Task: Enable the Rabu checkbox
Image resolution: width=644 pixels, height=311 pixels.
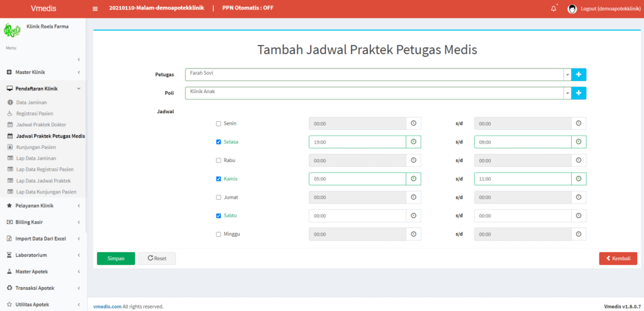Action: (218, 160)
